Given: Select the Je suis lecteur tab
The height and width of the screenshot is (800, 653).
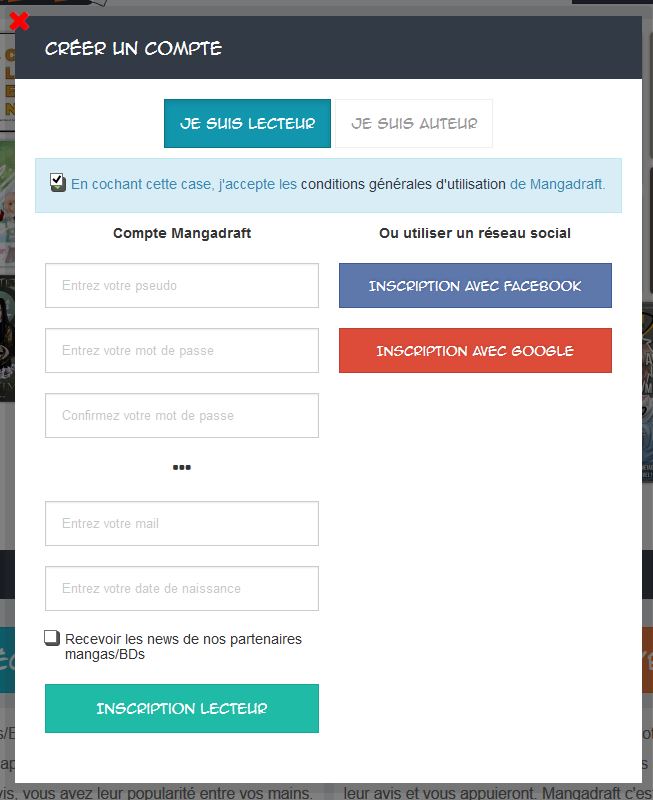Looking at the screenshot, I should (x=247, y=123).
